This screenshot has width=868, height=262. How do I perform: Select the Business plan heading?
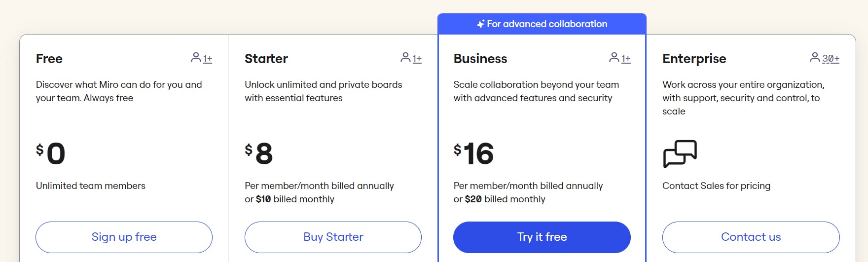click(x=480, y=59)
